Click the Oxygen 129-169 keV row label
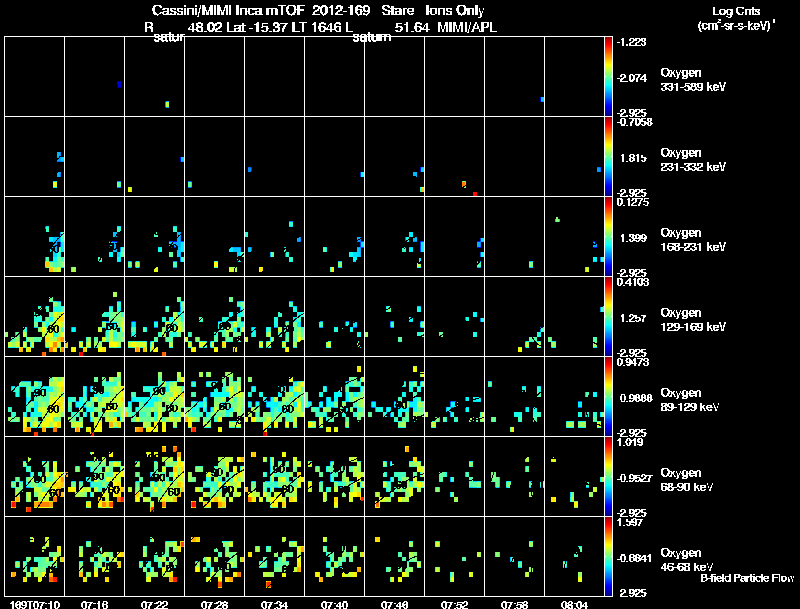This screenshot has height=609, width=800. (693, 320)
